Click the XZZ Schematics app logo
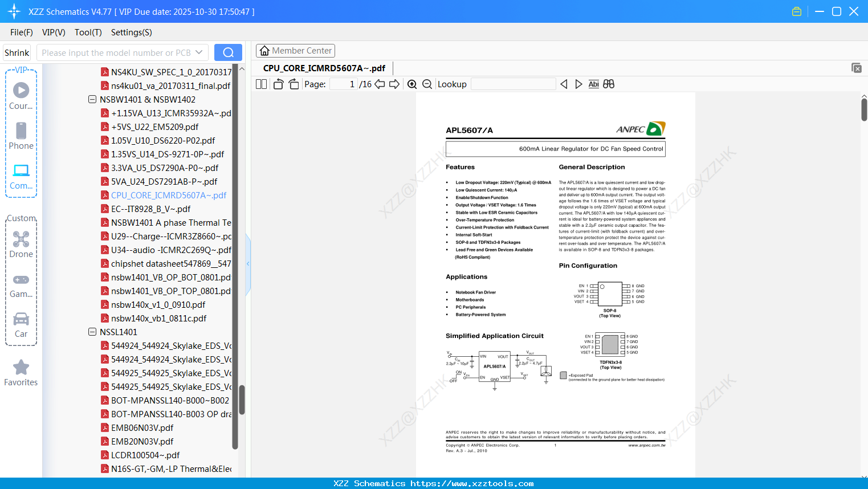 pyautogui.click(x=14, y=11)
